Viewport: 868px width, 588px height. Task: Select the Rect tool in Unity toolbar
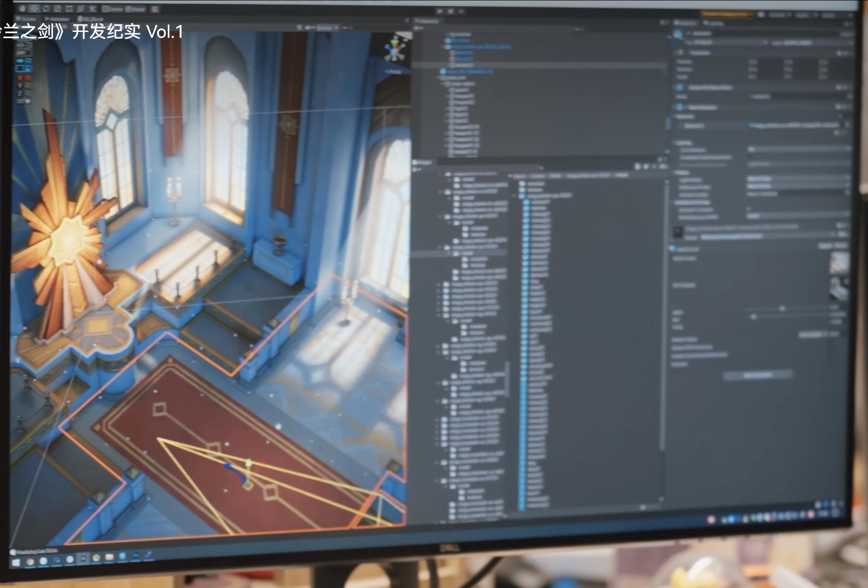click(x=69, y=8)
